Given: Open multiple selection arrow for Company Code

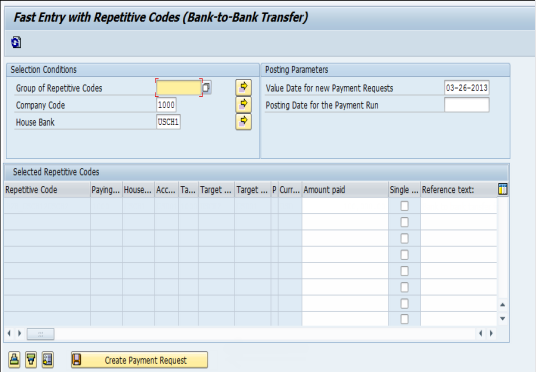Looking at the screenshot, I should click(x=243, y=105).
